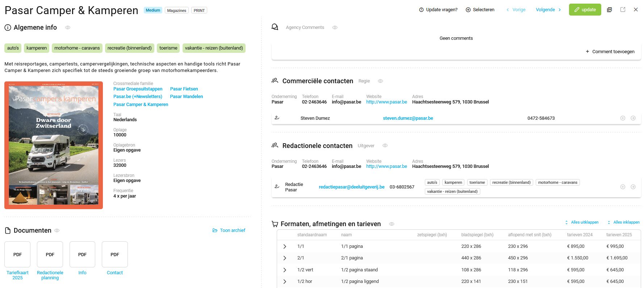
Task: Expand the 1/2 vert format row
Action: 285,270
